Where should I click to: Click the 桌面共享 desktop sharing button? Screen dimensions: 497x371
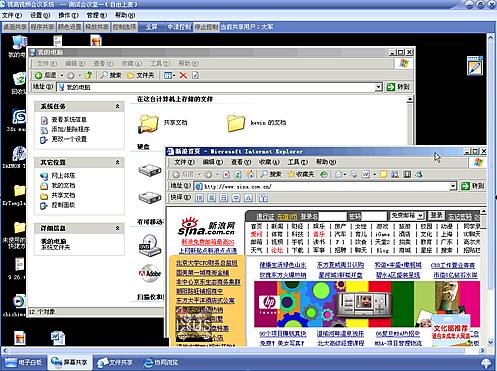(x=15, y=27)
